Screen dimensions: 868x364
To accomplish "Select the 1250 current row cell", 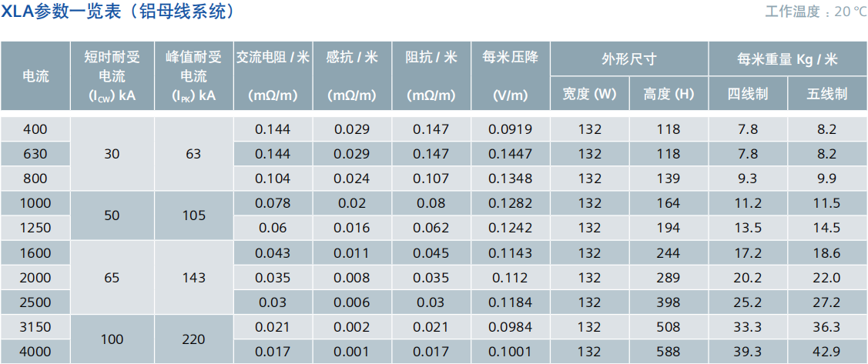I will [35, 228].
